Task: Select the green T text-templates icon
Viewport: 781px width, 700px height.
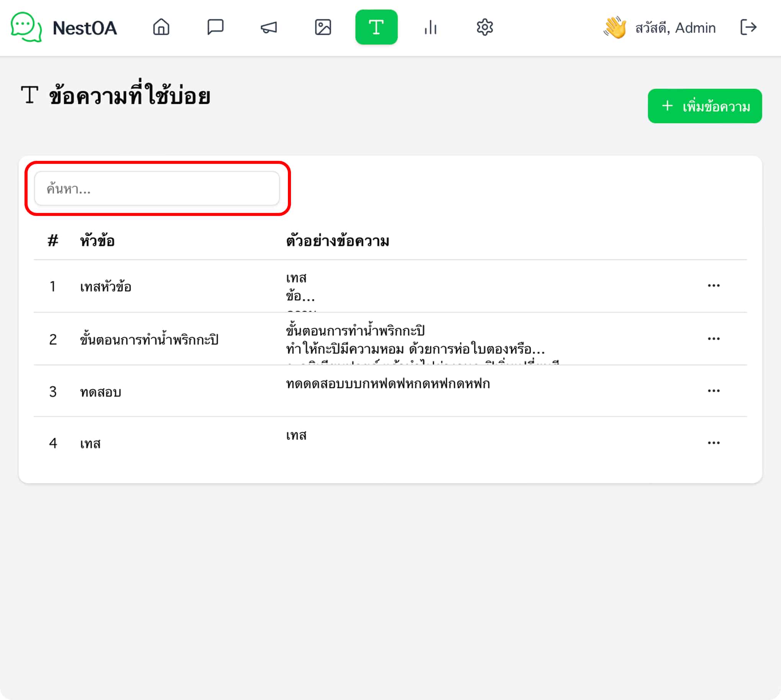Action: [x=376, y=27]
